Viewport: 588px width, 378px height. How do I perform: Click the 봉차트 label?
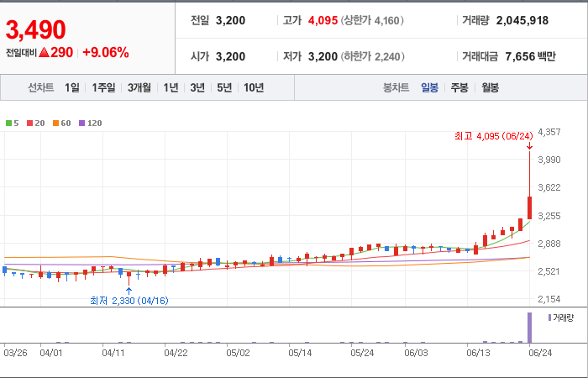point(396,87)
